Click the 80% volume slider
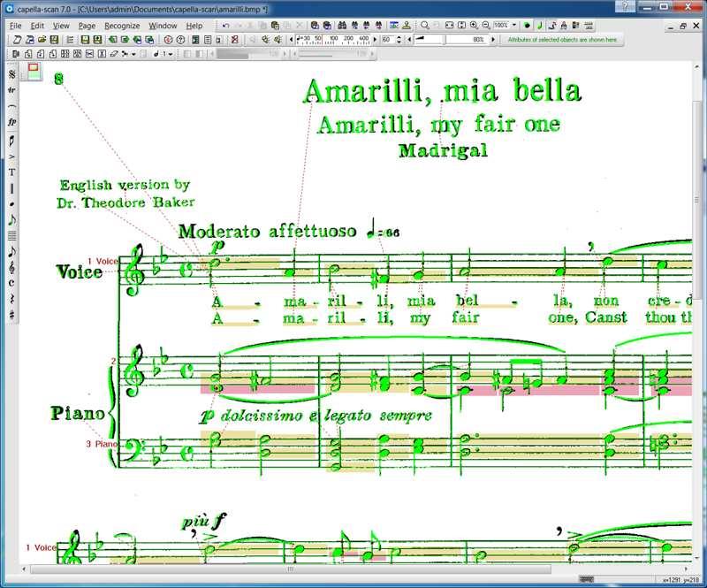 (451, 40)
